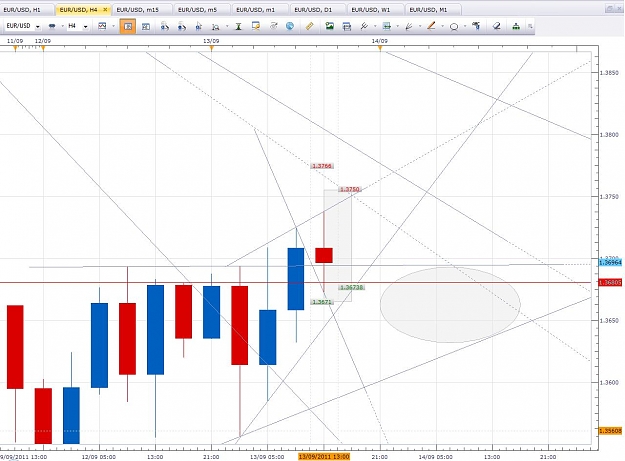Expand the zoom options dropdown arrow

[x=227, y=26]
